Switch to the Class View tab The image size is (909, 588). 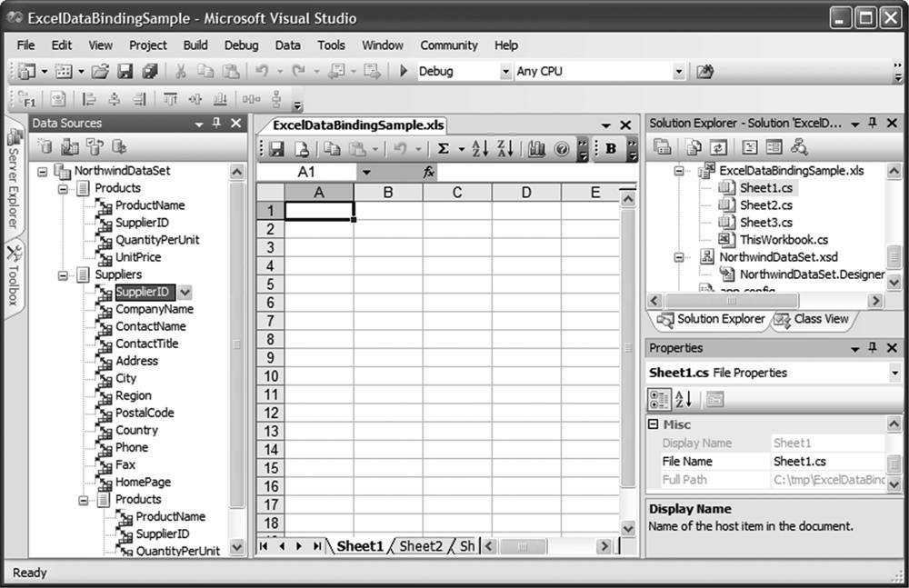pos(812,319)
